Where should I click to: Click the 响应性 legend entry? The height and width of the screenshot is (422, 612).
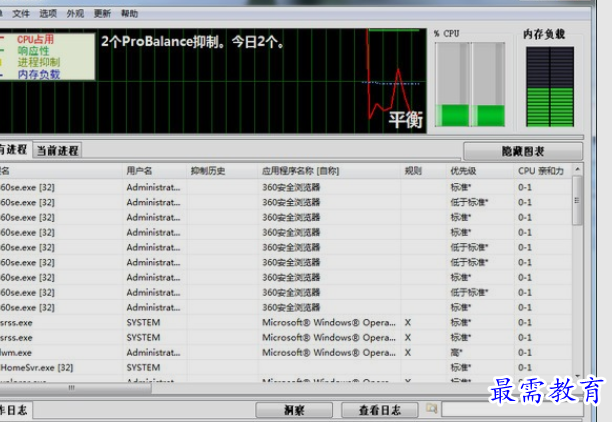coord(33,51)
